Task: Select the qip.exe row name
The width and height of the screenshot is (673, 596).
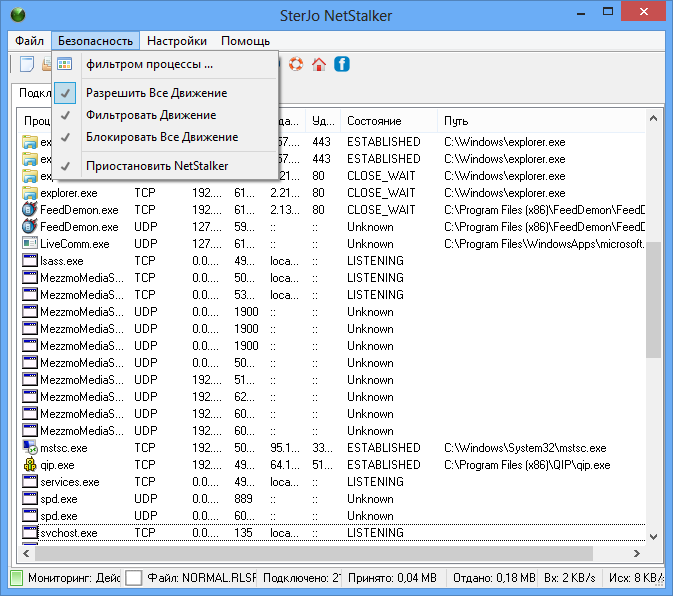Action: 57,465
